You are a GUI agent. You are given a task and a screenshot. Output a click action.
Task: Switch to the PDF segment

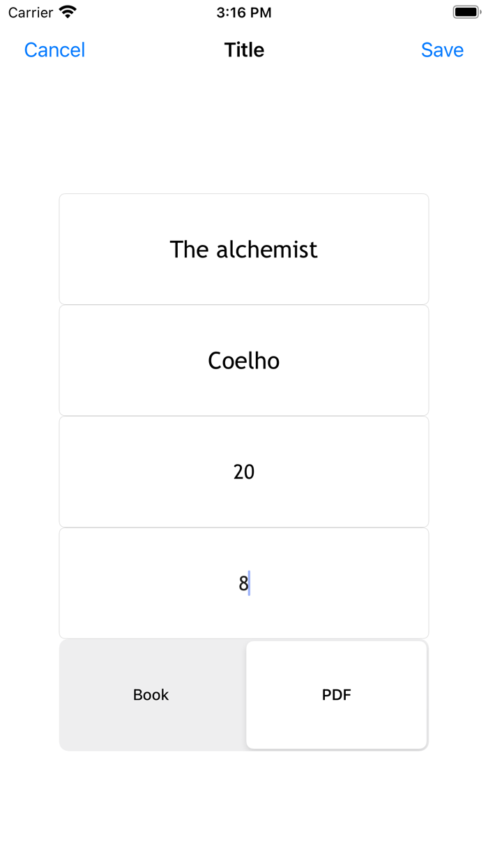tap(337, 695)
